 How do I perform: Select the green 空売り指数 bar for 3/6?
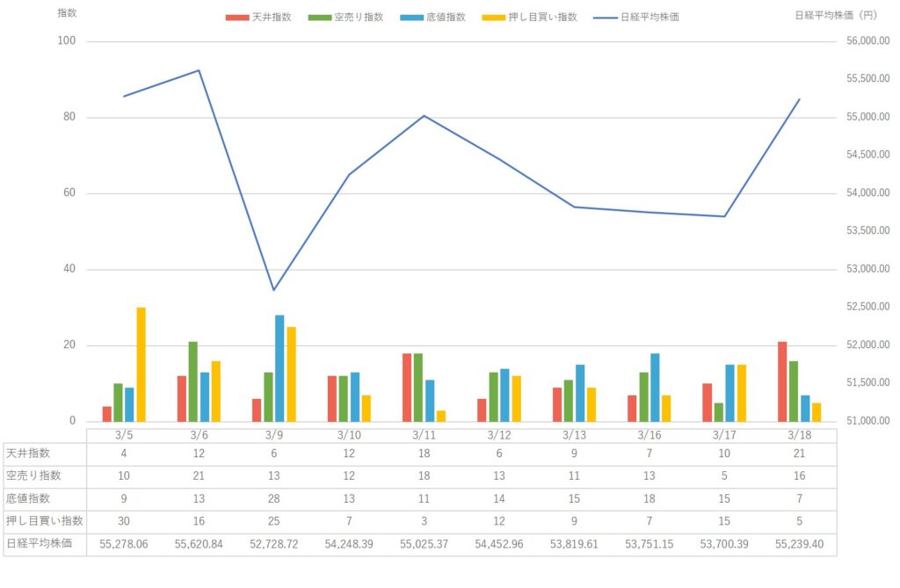(193, 381)
